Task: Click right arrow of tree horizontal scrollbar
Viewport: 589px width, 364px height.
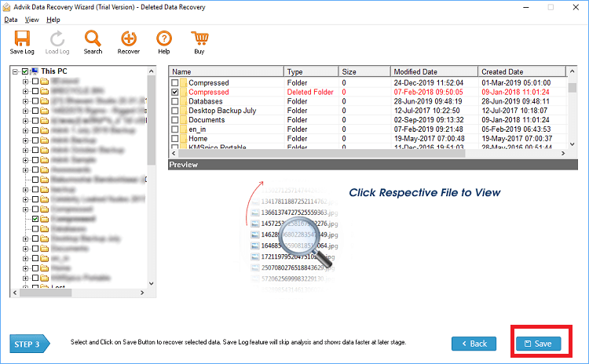Action: tap(142, 293)
